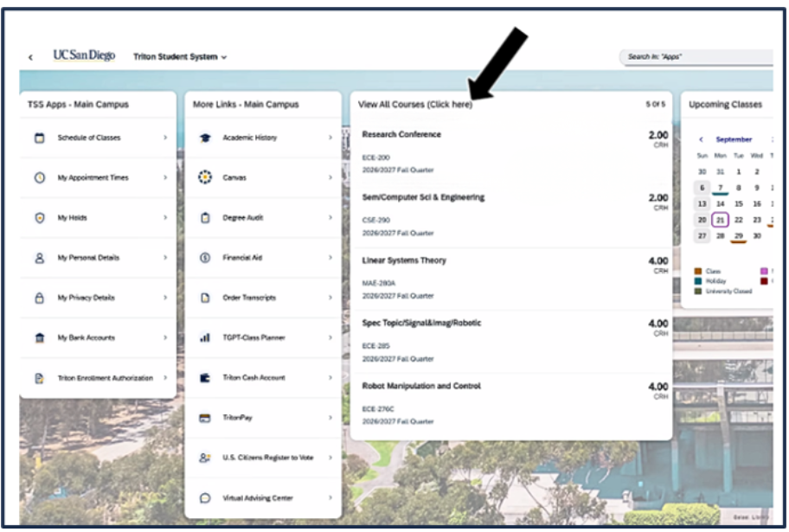Click the Canvas circular logo icon
Image resolution: width=789 pixels, height=532 pixels.
pos(205,177)
